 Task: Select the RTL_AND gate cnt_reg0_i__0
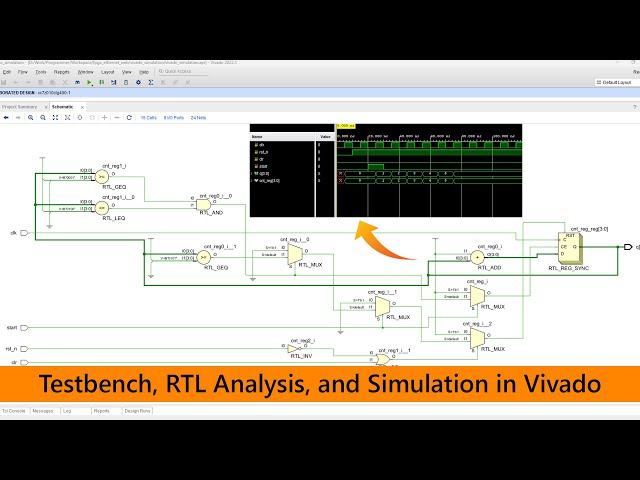[204, 204]
